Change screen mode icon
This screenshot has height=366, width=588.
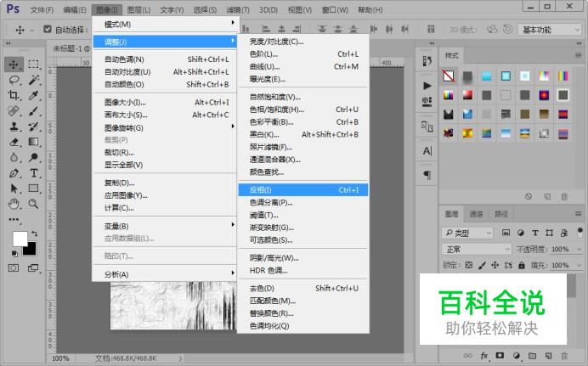pos(33,267)
